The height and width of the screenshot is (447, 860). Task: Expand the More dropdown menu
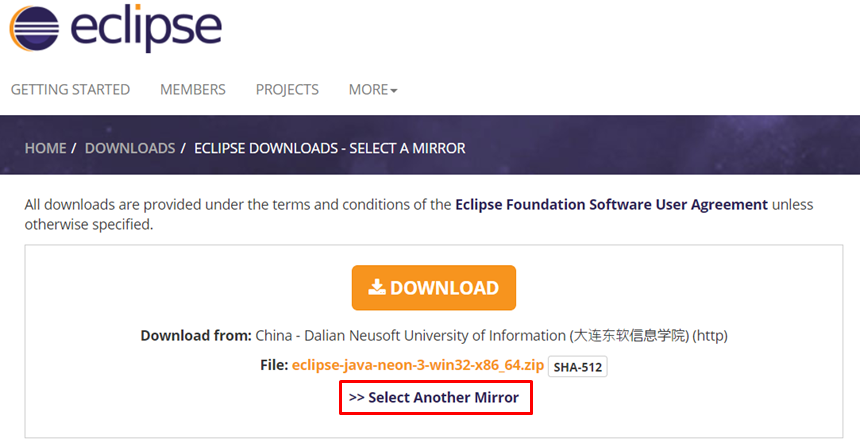[x=368, y=90]
